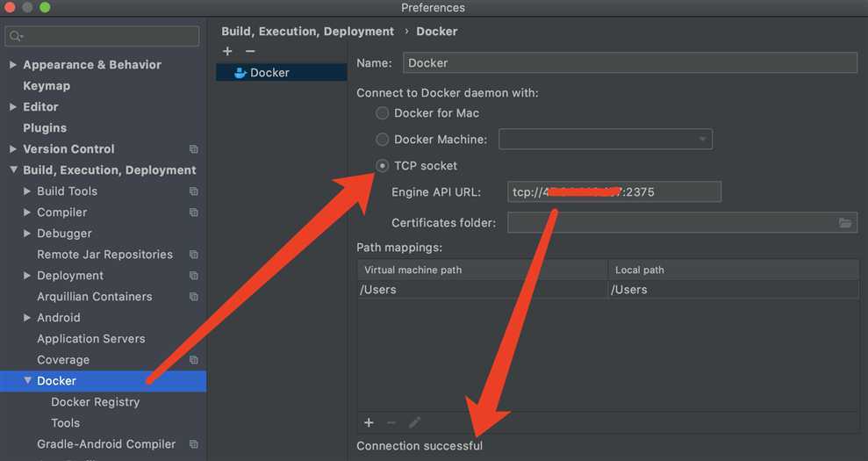This screenshot has width=868, height=461.
Task: Expand Appearance & Behavior section
Action: 13,65
